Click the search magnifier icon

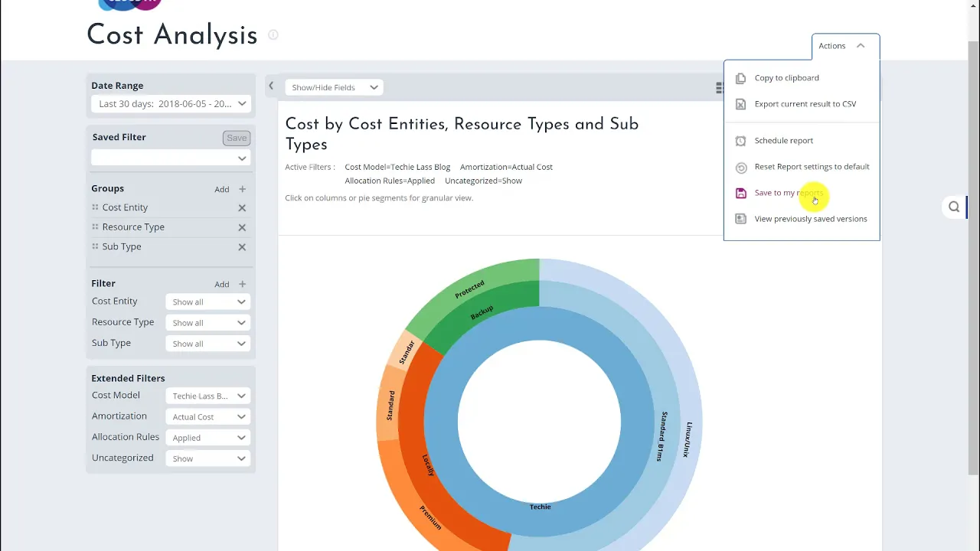click(x=954, y=207)
